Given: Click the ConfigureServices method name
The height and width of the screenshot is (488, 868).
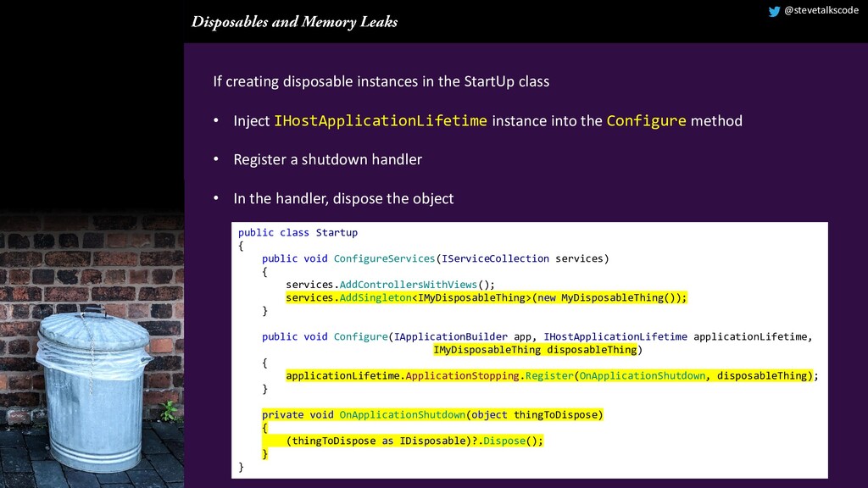Looking at the screenshot, I should [x=384, y=258].
